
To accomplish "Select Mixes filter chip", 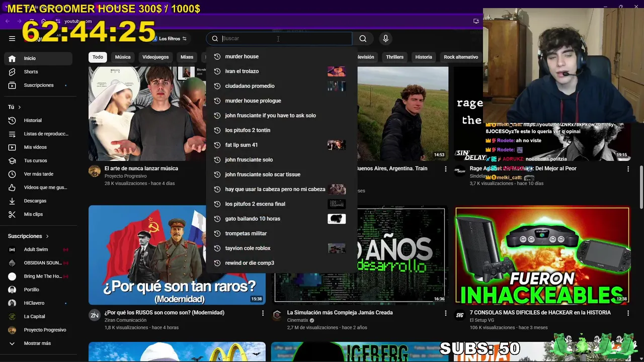I will [x=187, y=57].
